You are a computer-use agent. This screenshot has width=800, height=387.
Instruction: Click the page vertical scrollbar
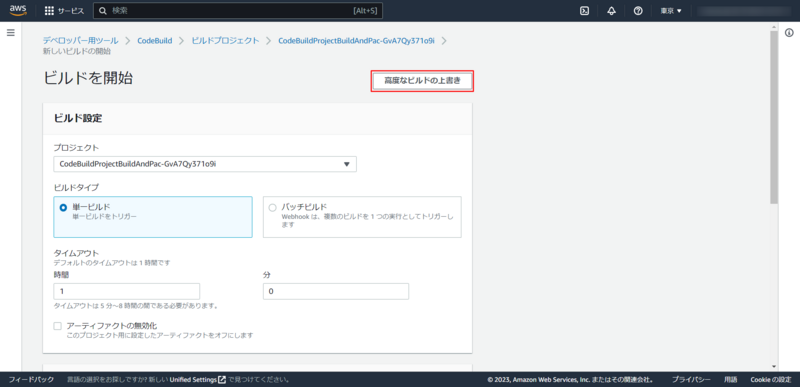tap(773, 117)
